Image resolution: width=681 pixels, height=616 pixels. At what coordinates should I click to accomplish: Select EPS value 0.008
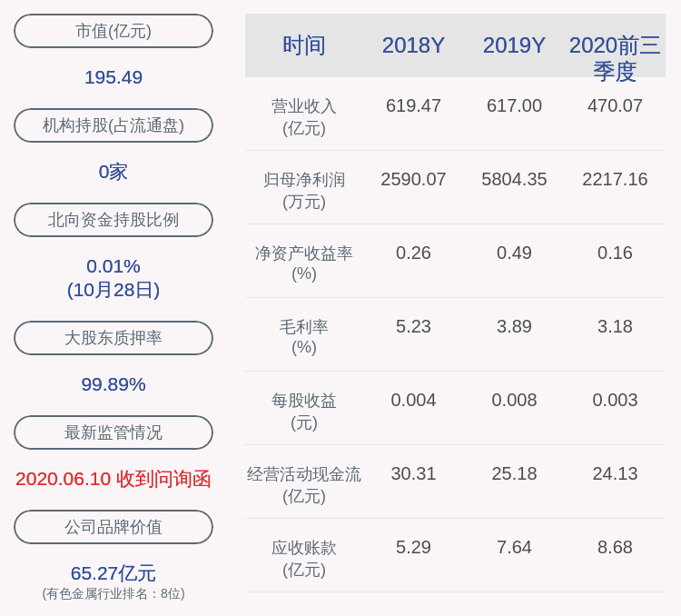coord(514,400)
